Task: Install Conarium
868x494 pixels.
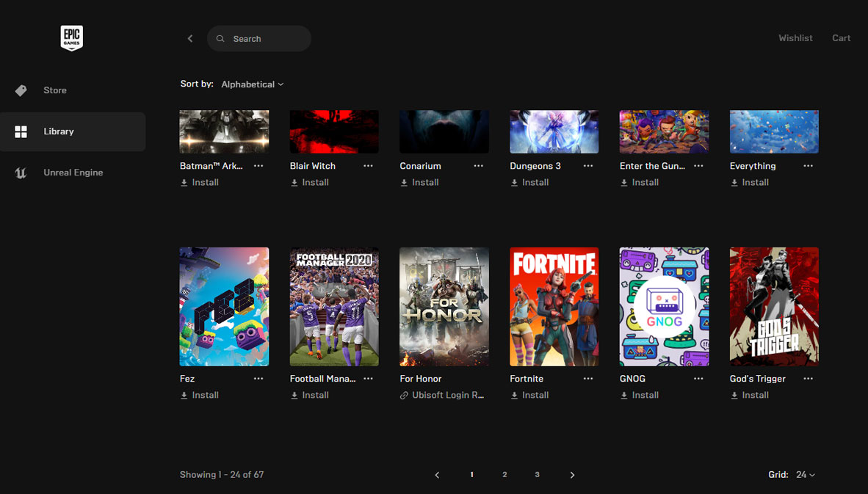Action: pyautogui.click(x=419, y=183)
